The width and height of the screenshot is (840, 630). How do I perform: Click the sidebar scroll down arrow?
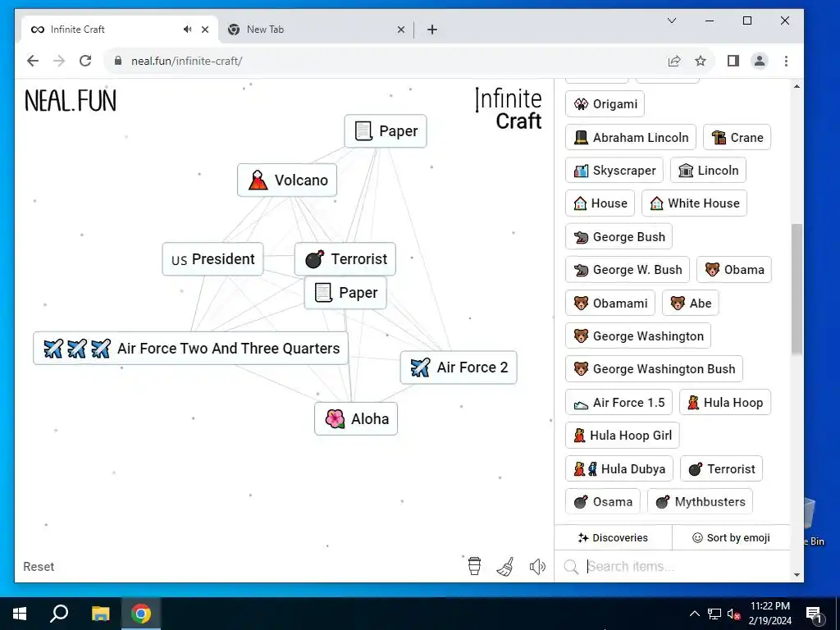(x=797, y=575)
